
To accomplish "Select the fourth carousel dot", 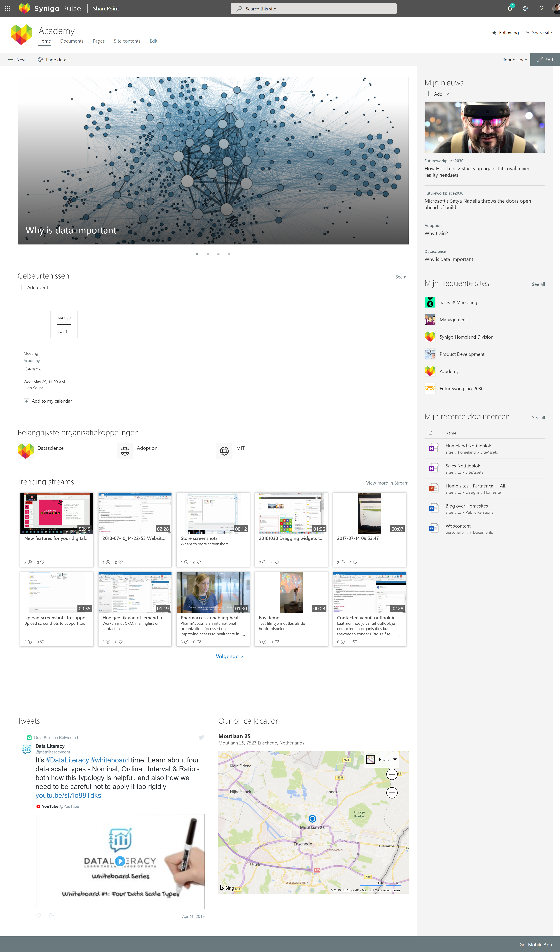I will tap(229, 254).
